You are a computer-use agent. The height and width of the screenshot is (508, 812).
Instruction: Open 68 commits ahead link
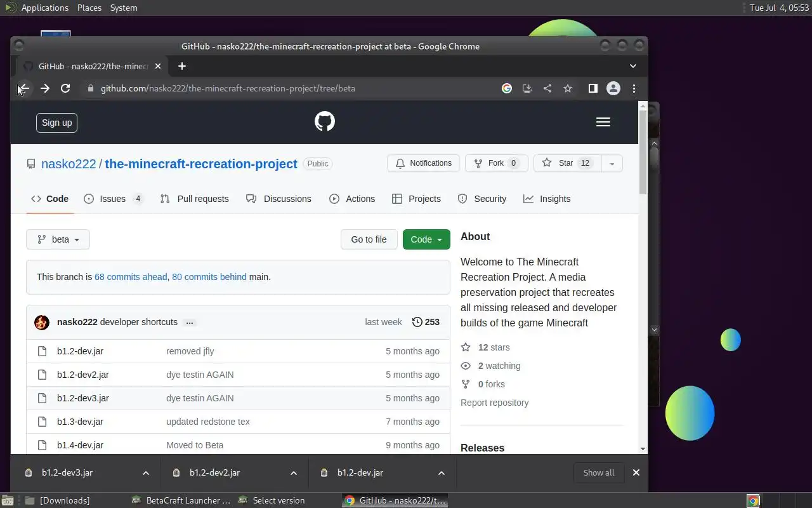click(131, 277)
